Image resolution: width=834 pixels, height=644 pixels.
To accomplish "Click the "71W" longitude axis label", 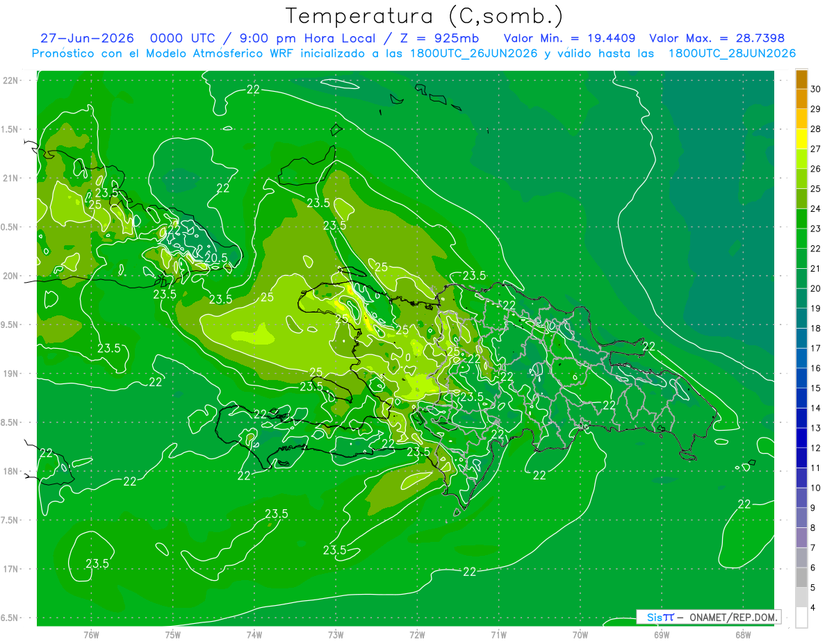I will pos(498,635).
